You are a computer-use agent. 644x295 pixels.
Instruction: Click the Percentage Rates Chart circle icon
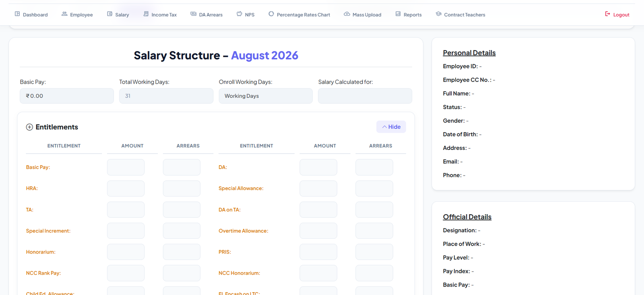271,14
